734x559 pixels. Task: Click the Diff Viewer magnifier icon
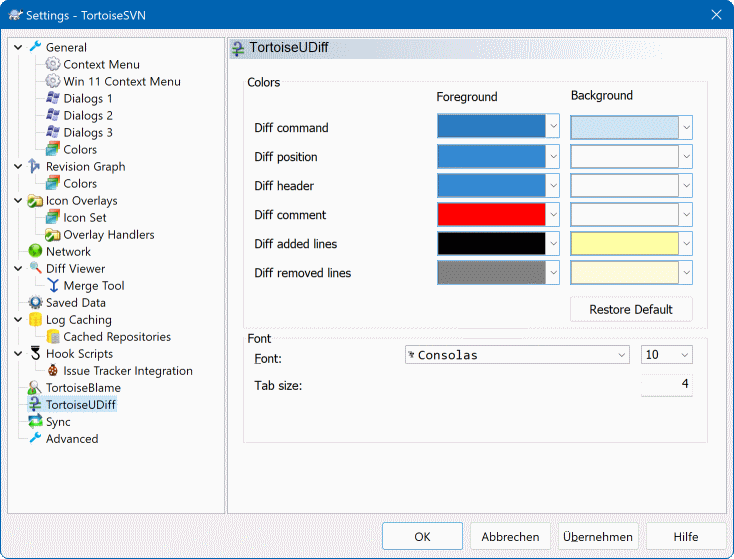(x=35, y=268)
